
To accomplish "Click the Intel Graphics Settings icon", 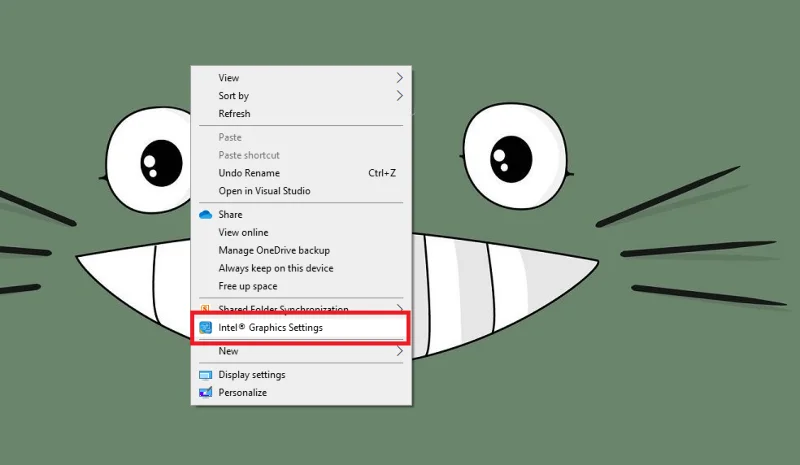I will (x=206, y=328).
